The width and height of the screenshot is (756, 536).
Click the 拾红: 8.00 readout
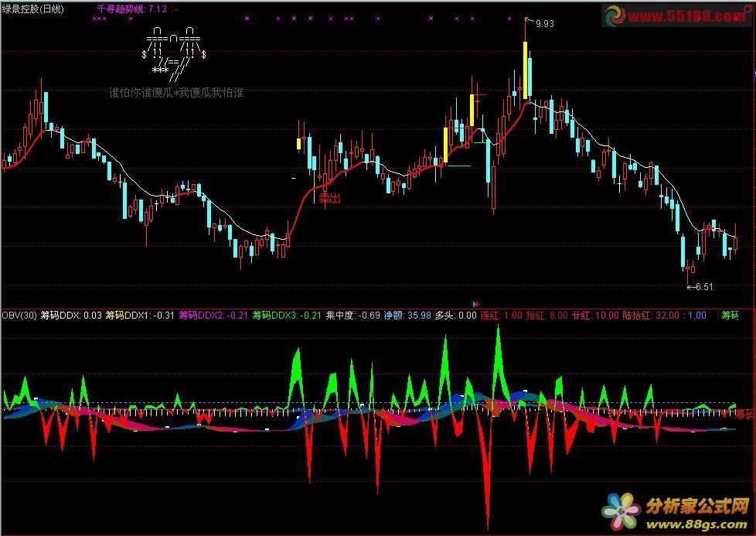coord(547,316)
